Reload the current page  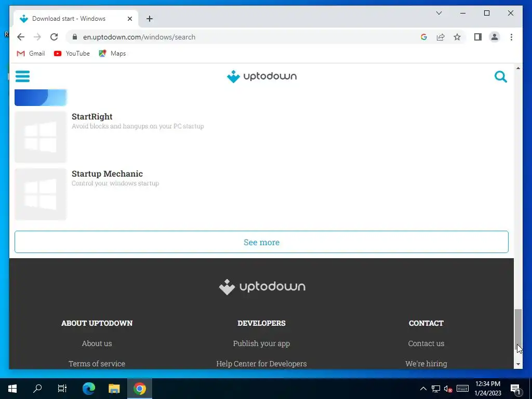[x=54, y=37]
